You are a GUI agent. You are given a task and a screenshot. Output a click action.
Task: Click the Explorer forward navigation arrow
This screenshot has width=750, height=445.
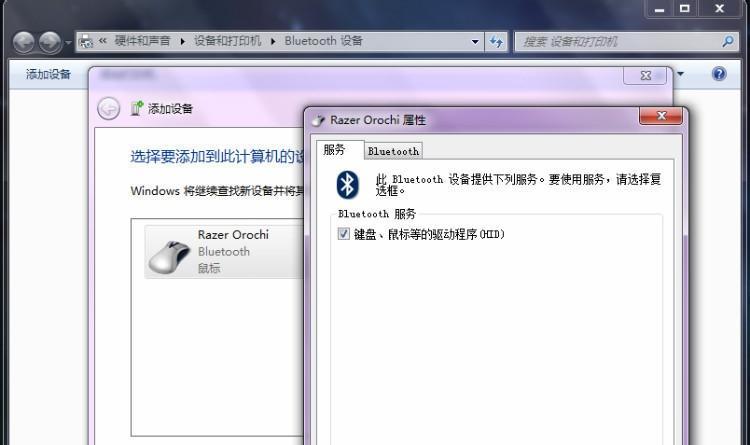point(50,43)
